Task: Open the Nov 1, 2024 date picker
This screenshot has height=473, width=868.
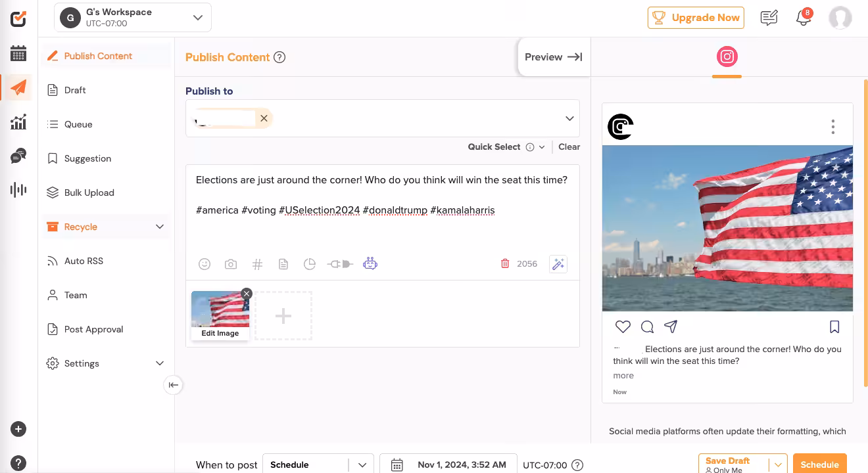Action: [x=448, y=464]
